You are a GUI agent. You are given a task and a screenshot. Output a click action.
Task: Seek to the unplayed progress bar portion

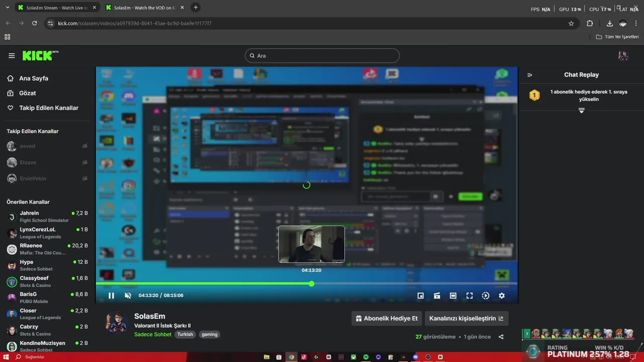415,284
